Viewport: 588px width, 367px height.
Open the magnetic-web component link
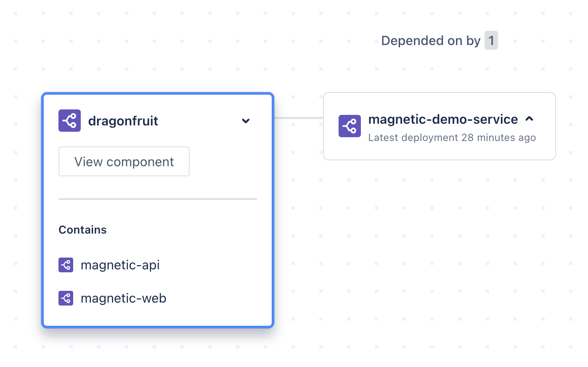pos(124,298)
